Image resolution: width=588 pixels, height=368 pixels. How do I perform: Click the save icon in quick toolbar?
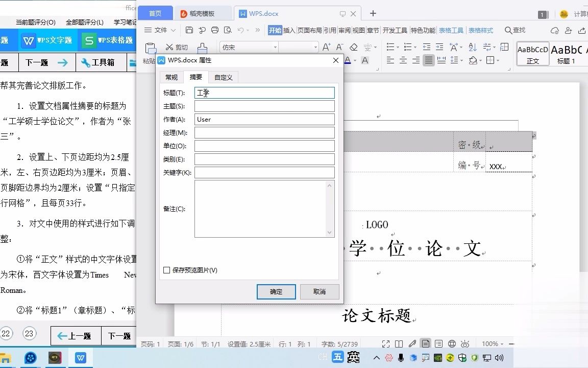[x=189, y=30]
